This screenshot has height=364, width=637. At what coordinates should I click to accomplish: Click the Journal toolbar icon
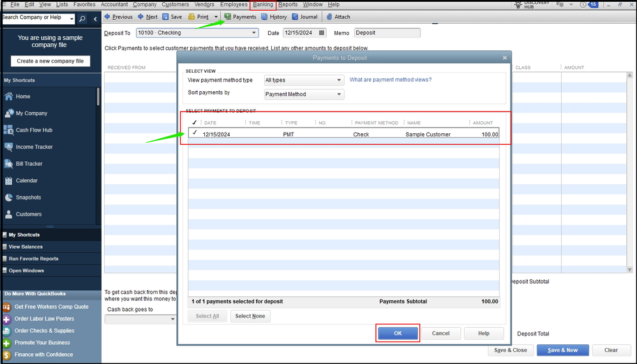pos(295,17)
